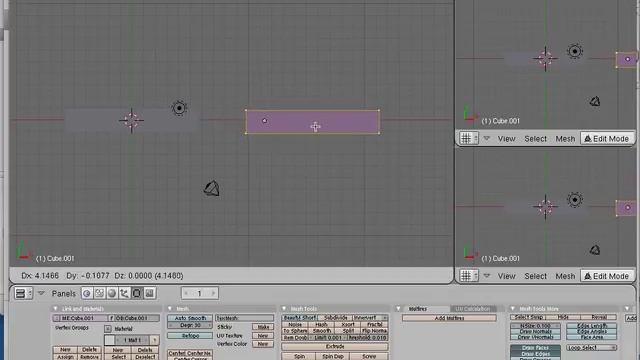Screen dimensions: 640x360
Task: Click the question-mark button beside 1 Mat 1
Action: [x=155, y=340]
